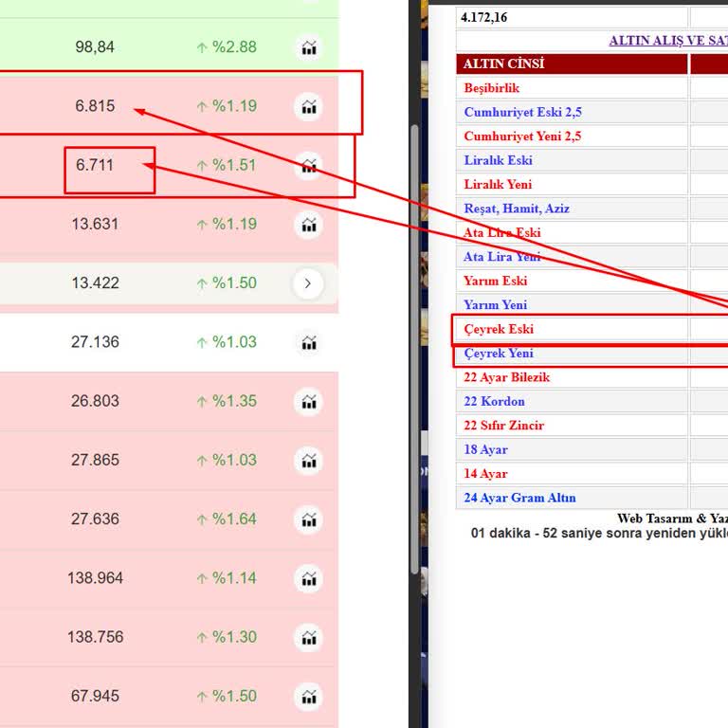Open the chart icon in 27.865 row
Screen dimensions: 728x728
click(309, 460)
